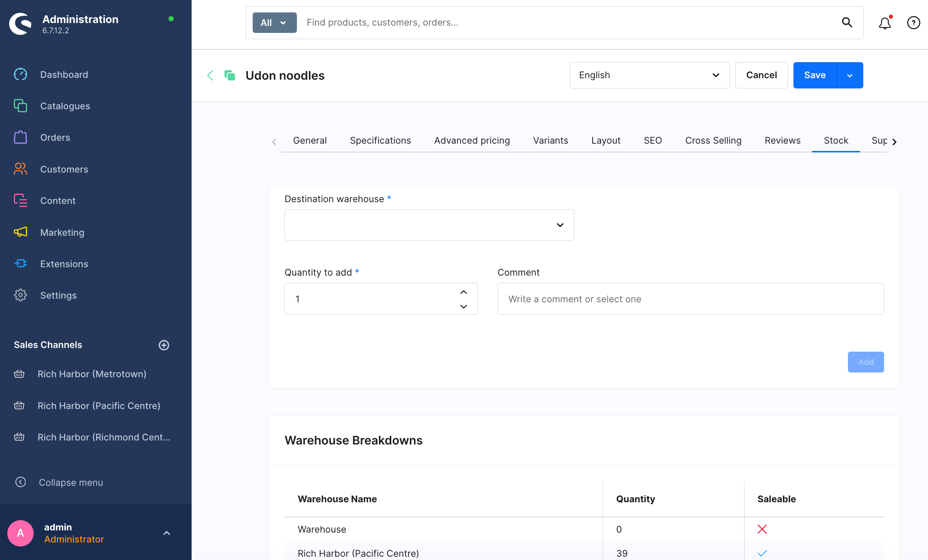The height and width of the screenshot is (560, 928).
Task: Switch to the Layout tab
Action: 606,140
